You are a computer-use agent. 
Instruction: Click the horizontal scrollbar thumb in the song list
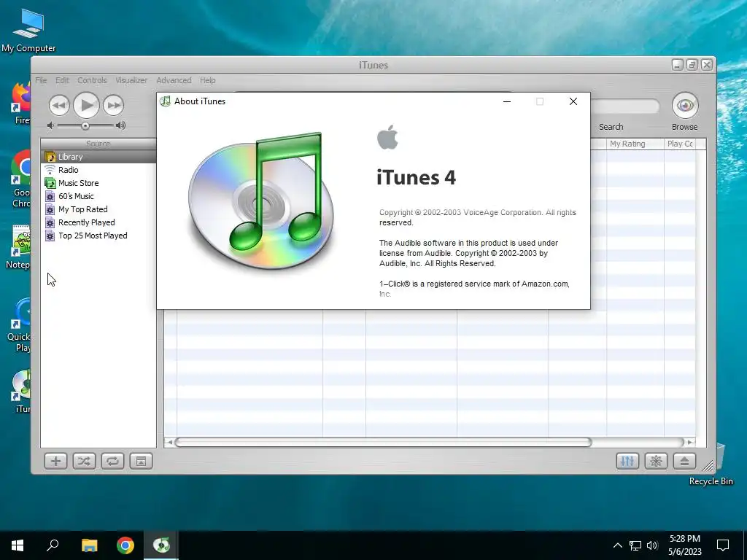click(x=384, y=443)
